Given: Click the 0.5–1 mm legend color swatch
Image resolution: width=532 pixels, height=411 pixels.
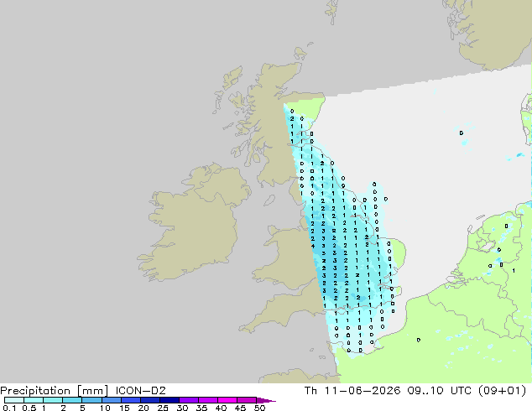Looking at the screenshot, I should click(34, 400).
